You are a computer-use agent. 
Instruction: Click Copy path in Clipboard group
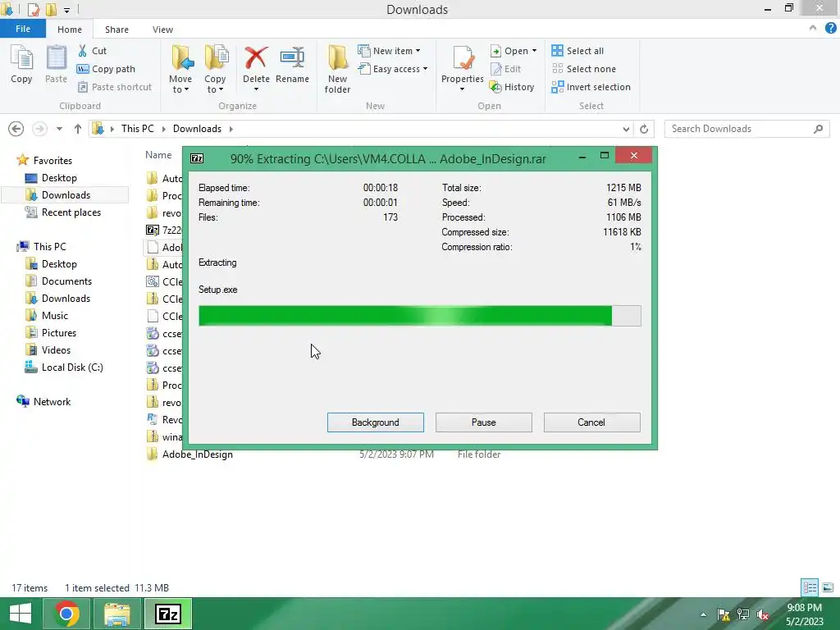[x=106, y=69]
